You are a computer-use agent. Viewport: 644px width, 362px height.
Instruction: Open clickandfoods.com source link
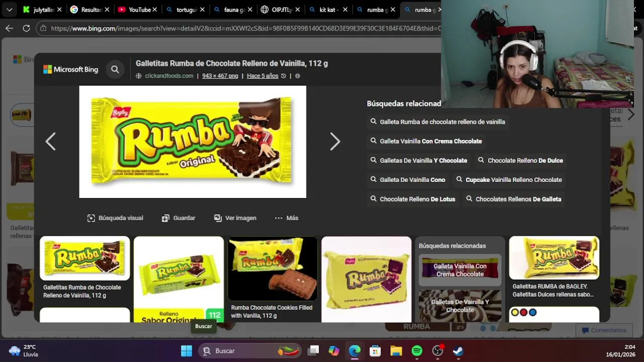tap(169, 76)
